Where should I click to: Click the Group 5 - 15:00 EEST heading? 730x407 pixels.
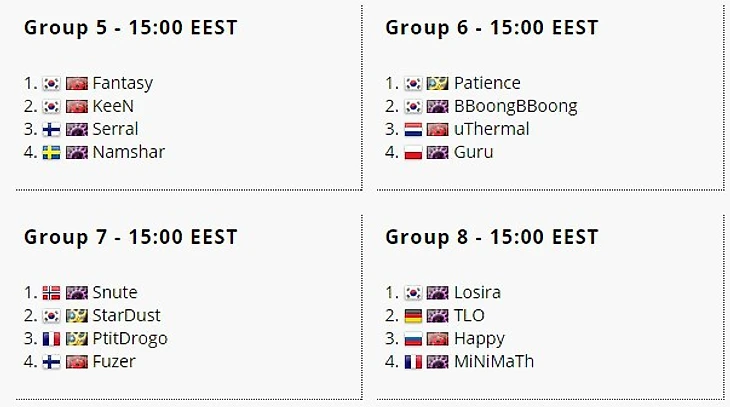[131, 27]
